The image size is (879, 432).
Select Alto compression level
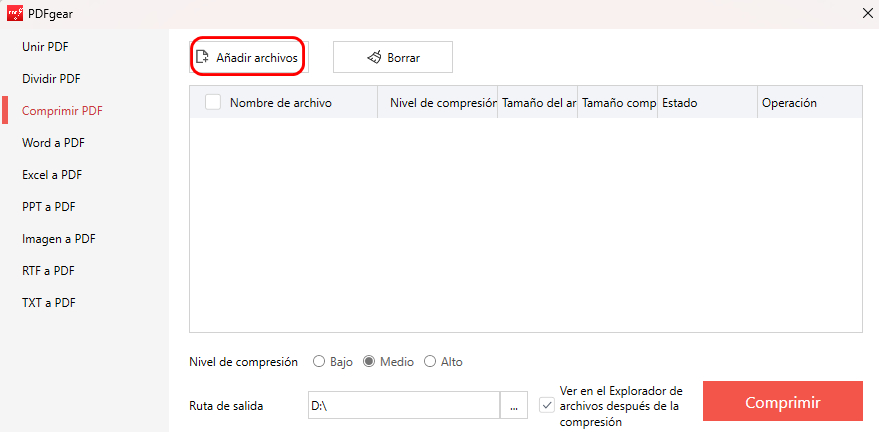(x=443, y=362)
